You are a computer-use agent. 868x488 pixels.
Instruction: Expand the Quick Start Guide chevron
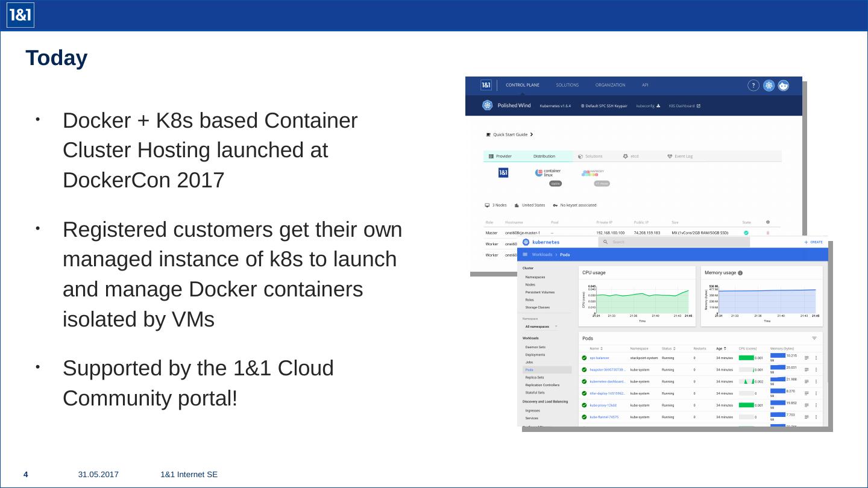(x=531, y=134)
